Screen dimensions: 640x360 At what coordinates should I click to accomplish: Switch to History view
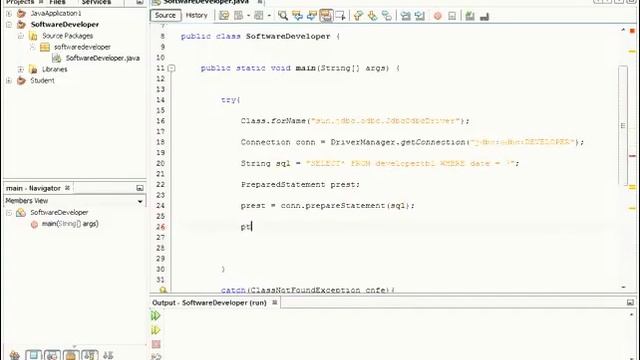[196, 16]
